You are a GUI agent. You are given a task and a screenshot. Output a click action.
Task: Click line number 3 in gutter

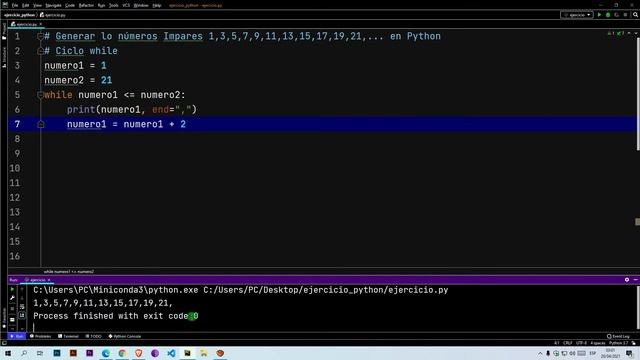tap(17, 65)
